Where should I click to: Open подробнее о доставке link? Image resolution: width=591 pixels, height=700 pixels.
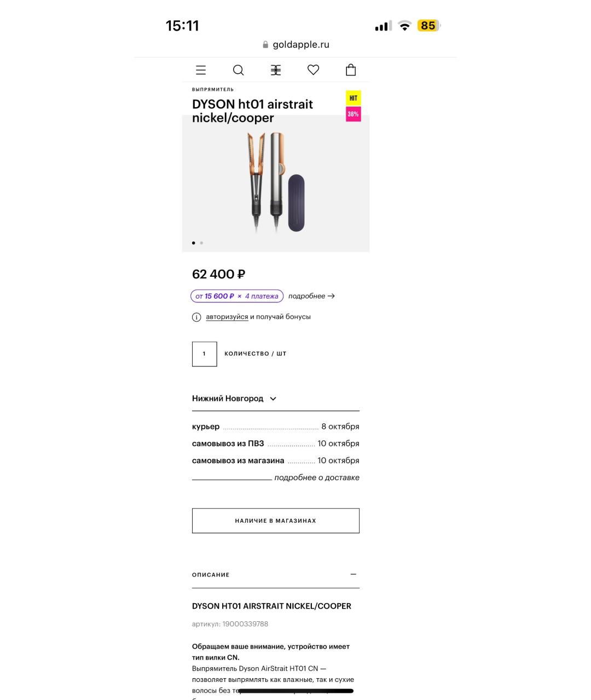pos(316,477)
